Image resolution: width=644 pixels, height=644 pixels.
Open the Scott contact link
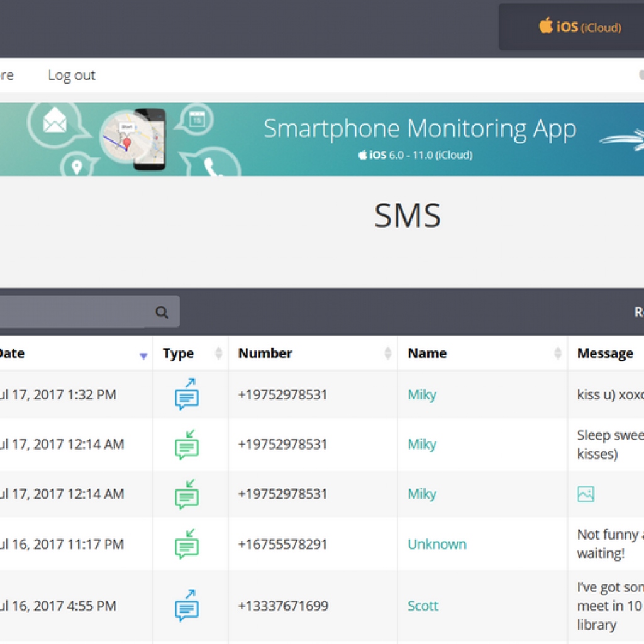(423, 606)
